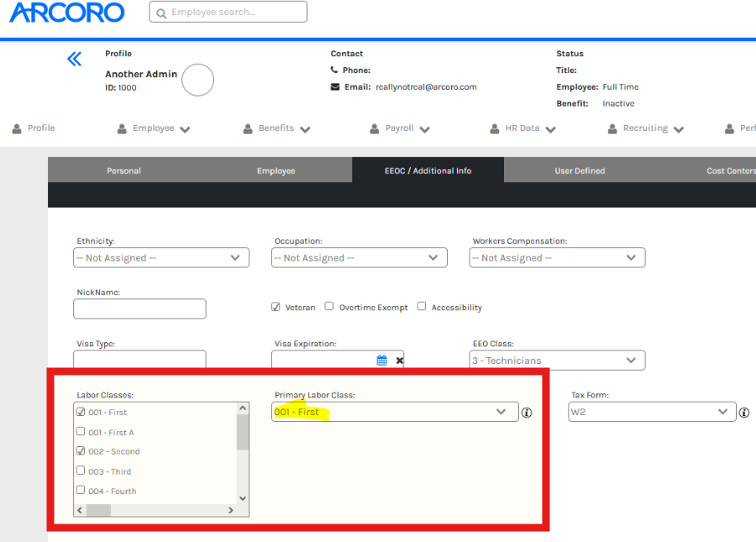Click Labor Classes left scroll arrow
The width and height of the screenshot is (756, 542).
[80, 510]
